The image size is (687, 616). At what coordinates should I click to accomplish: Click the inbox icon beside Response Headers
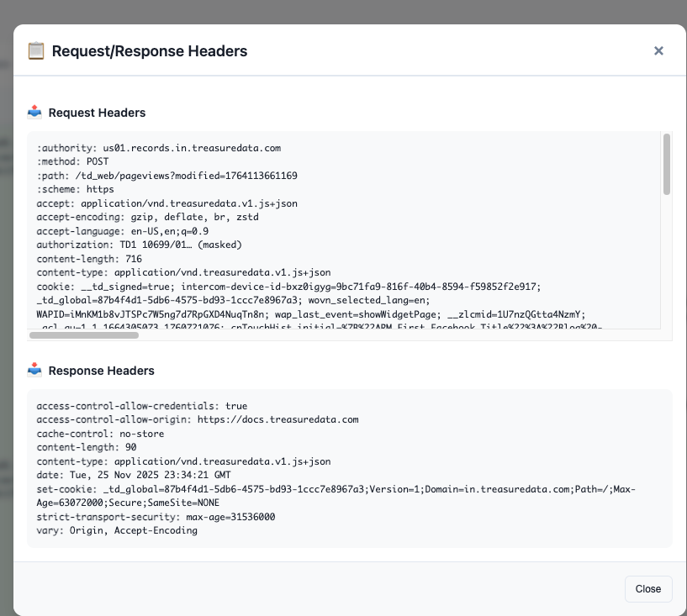pos(34,371)
